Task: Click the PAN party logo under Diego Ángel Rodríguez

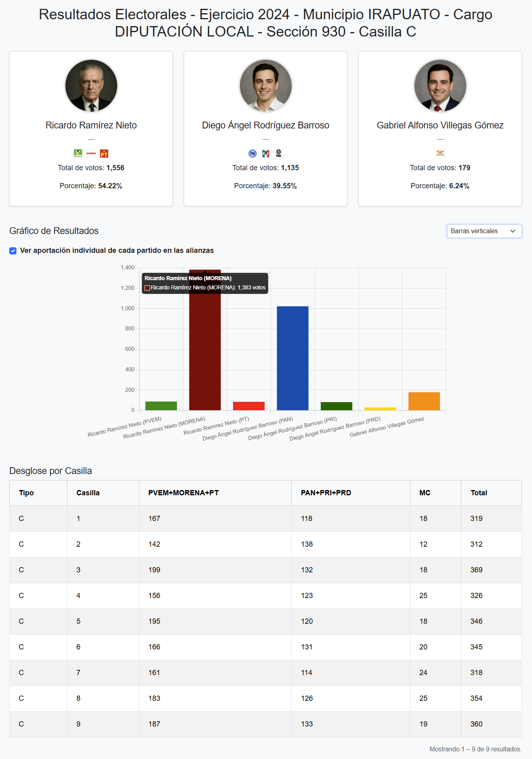Action: 252,153
